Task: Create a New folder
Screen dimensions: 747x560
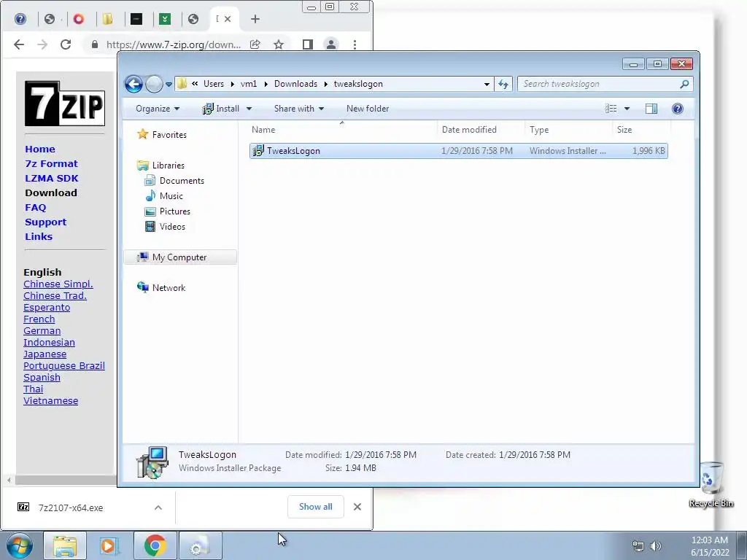Action: click(x=368, y=109)
